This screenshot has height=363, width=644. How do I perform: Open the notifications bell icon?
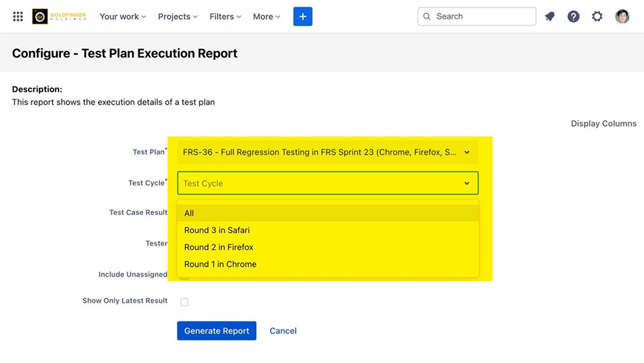[x=549, y=16]
